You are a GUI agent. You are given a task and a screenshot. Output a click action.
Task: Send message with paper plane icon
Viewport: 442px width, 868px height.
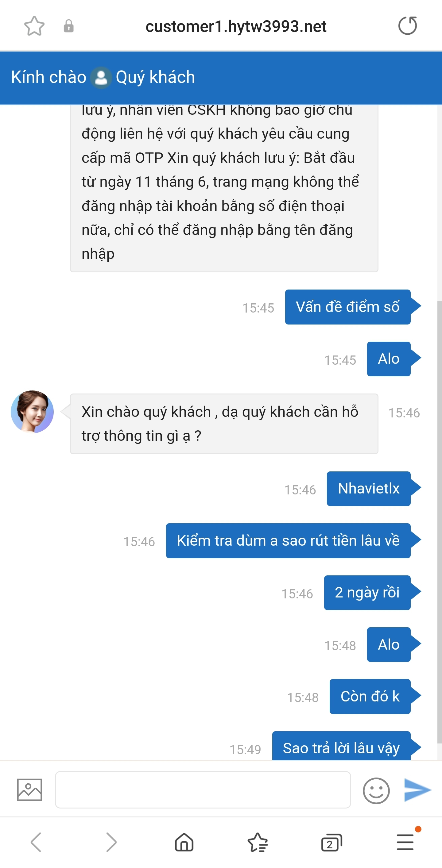tap(417, 790)
